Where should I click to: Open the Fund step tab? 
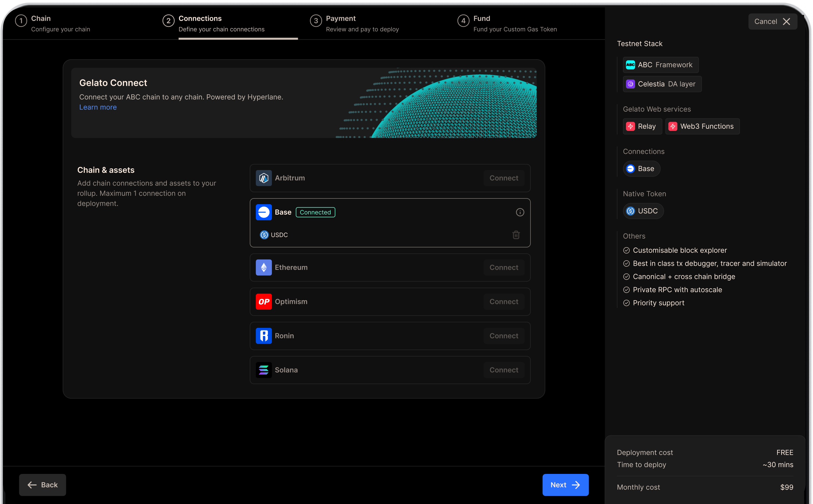tap(507, 24)
